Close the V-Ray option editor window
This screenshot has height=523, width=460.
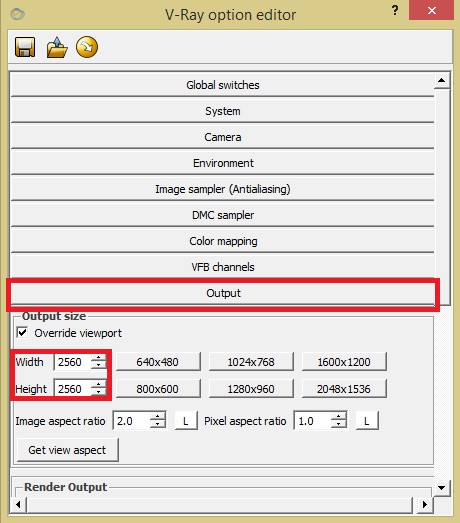coord(432,11)
